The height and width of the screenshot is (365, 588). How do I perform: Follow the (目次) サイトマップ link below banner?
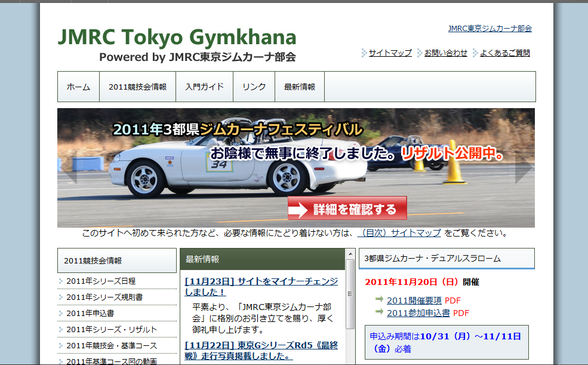coord(399,233)
